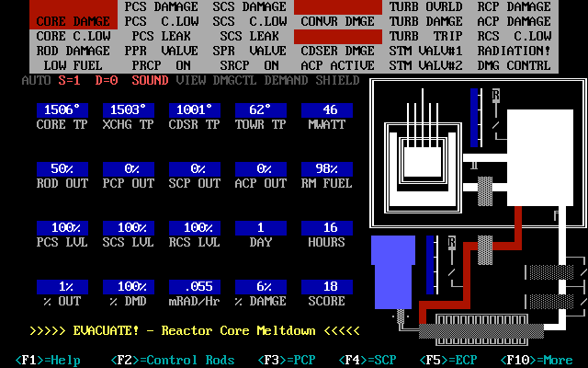588x368 pixels.
Task: Click the blue cooling tower graphic
Action: (393, 272)
